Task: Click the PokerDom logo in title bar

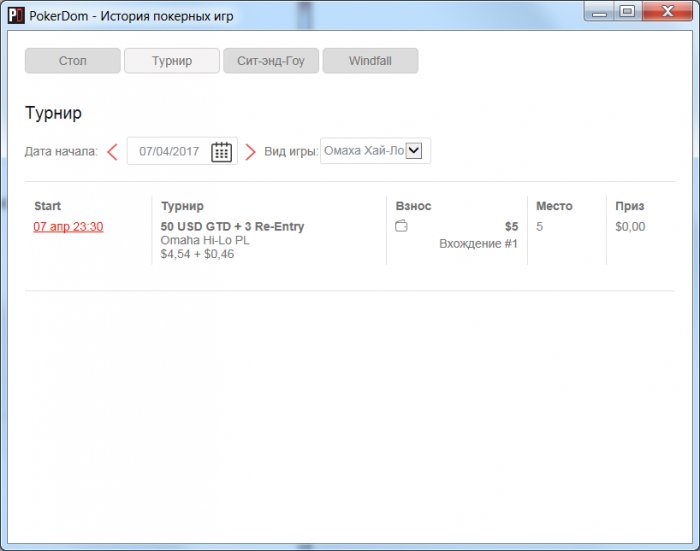Action: tap(16, 16)
